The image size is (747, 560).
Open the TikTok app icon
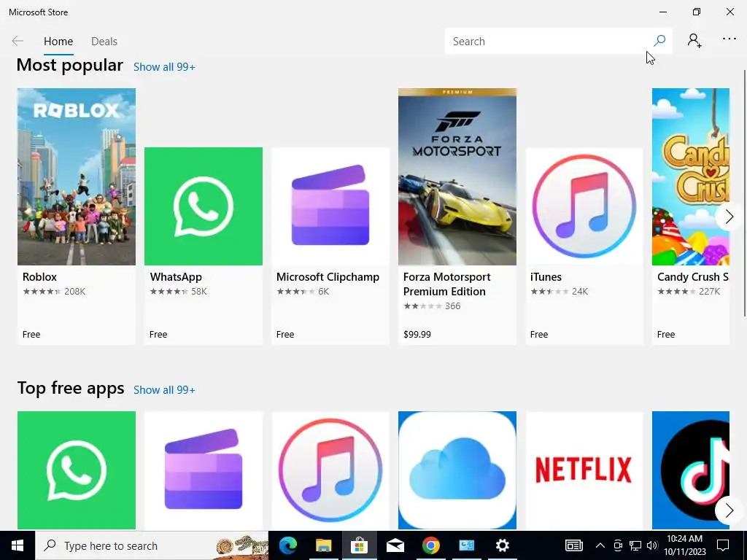pos(690,470)
